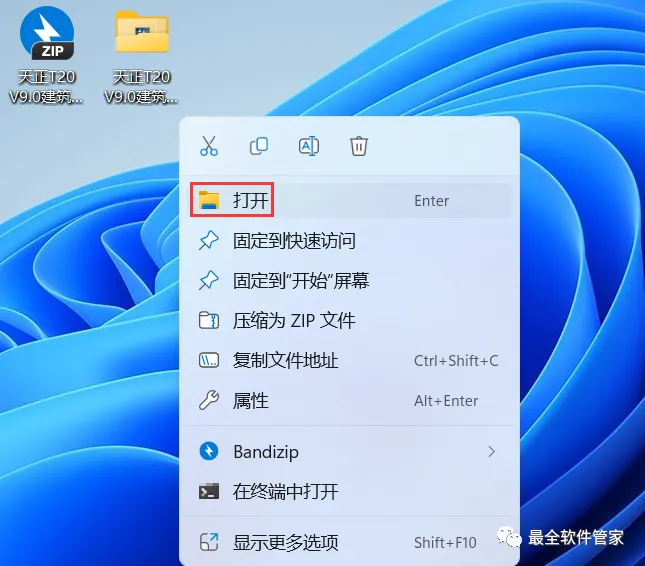Select the 天正T20 ZIP archive desktop icon
645x566 pixels.
pos(46,56)
